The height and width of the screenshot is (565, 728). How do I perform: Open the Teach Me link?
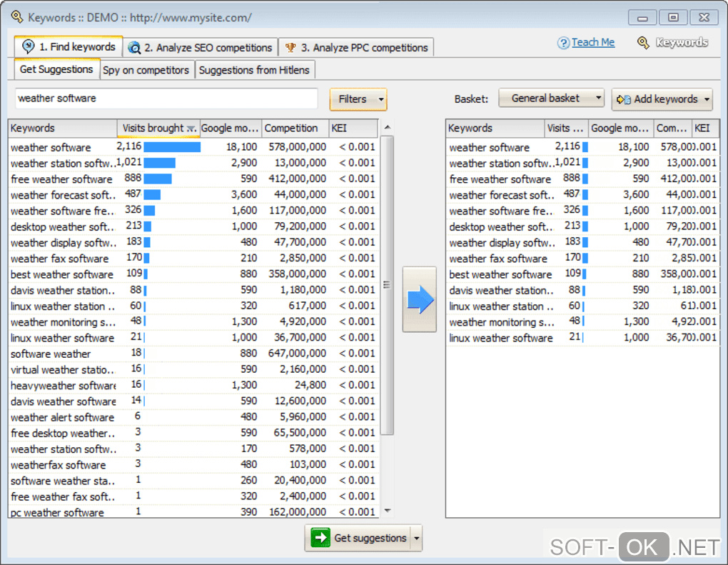[x=593, y=42]
